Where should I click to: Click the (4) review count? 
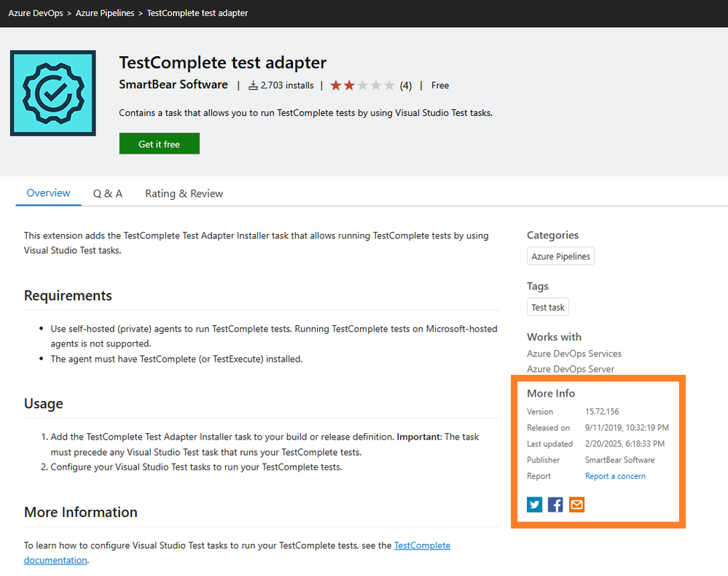click(x=405, y=85)
